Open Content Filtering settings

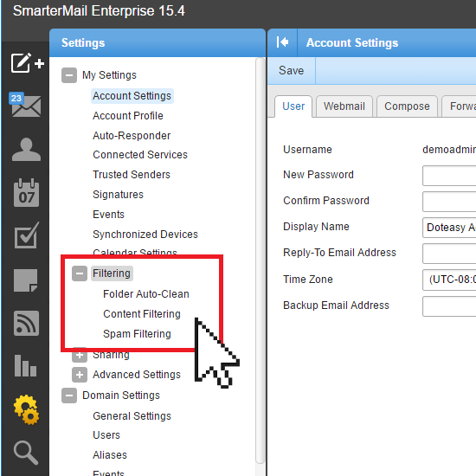click(142, 314)
